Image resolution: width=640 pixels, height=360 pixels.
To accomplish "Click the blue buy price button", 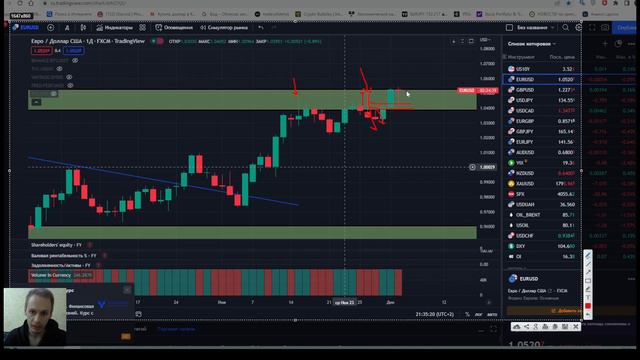I will pyautogui.click(x=74, y=51).
